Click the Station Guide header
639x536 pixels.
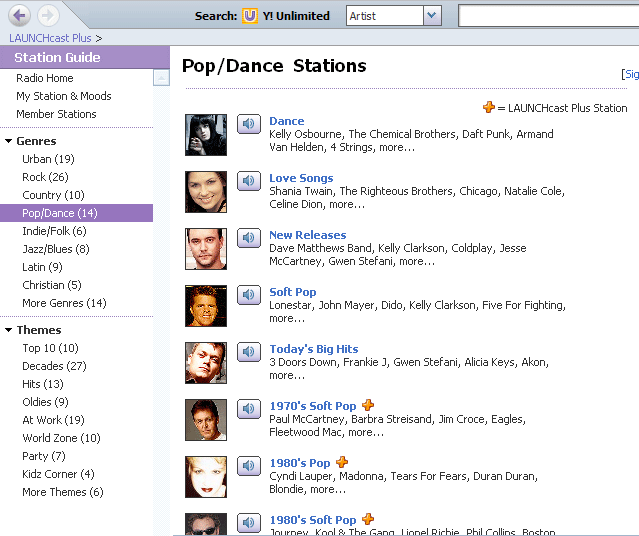pyautogui.click(x=85, y=57)
